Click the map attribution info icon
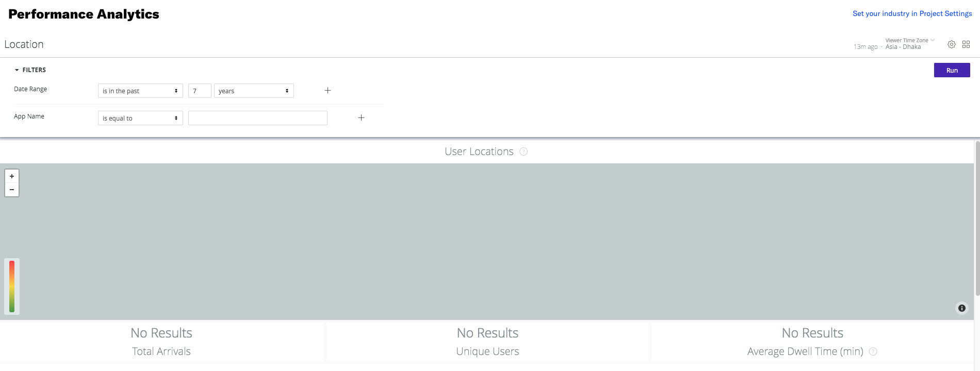980x371 pixels. [961, 308]
